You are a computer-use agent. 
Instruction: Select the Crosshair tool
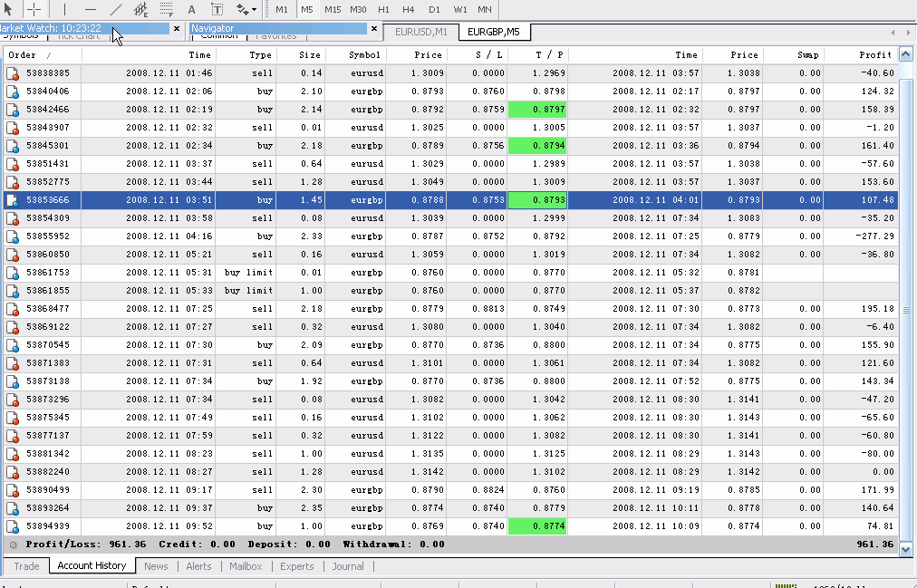tap(34, 9)
